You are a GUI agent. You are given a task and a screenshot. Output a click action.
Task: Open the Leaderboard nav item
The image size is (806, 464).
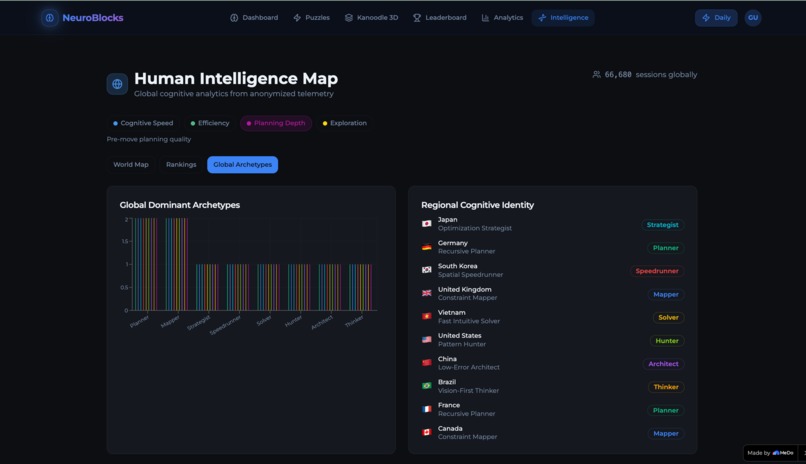[x=439, y=17]
